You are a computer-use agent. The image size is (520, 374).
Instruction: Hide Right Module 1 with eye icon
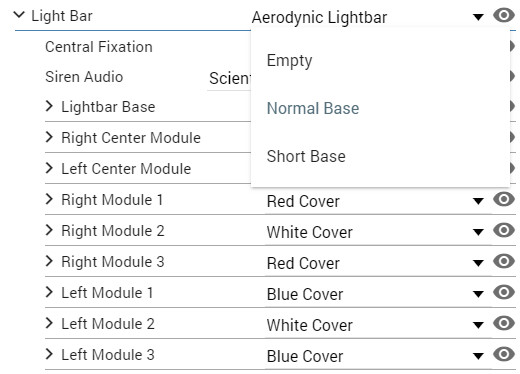504,199
